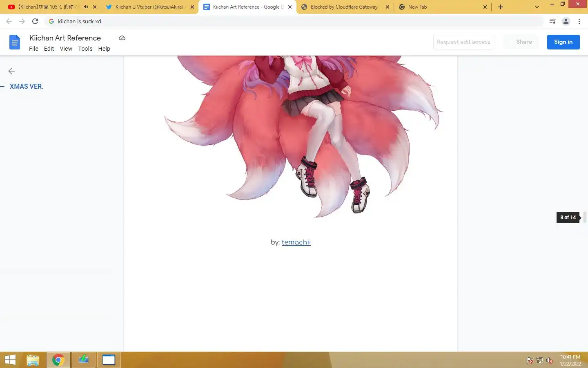Close the Kiichan Art Reference tab
The width and height of the screenshot is (588, 368).
tap(290, 7)
